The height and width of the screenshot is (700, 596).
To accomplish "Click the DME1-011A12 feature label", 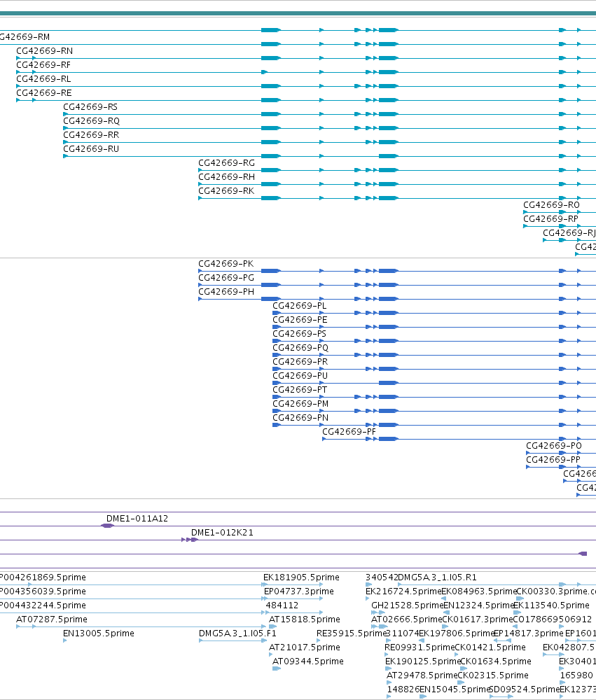I will click(137, 519).
